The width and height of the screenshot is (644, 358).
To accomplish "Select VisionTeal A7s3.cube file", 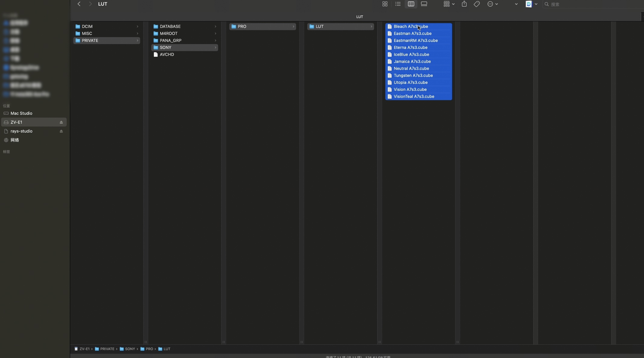I will pyautogui.click(x=419, y=96).
